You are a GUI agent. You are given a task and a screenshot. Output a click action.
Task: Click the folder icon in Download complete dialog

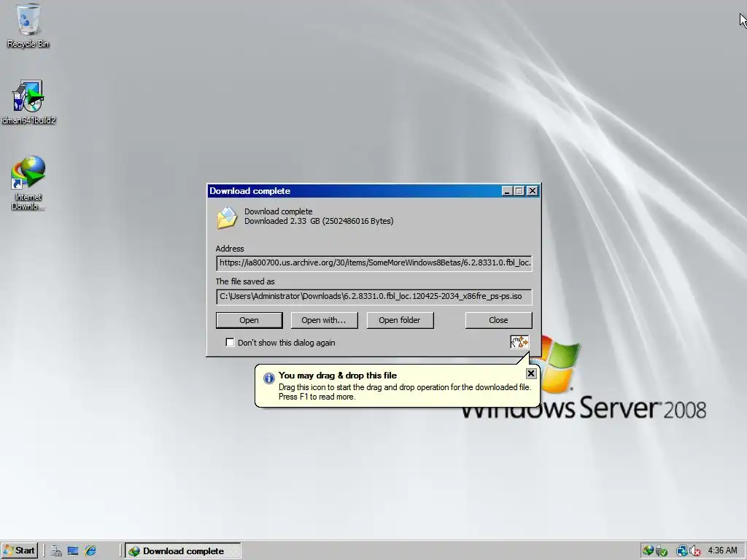(227, 218)
